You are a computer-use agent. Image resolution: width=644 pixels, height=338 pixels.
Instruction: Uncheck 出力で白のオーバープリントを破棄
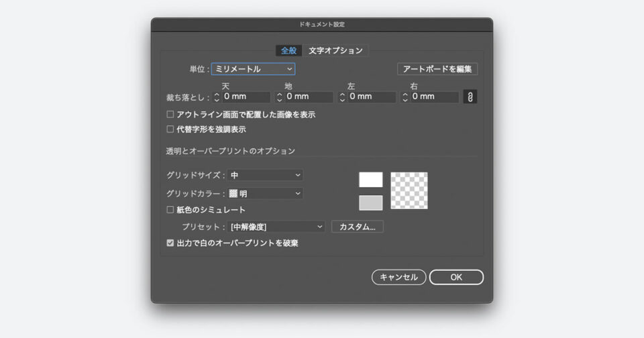[170, 243]
